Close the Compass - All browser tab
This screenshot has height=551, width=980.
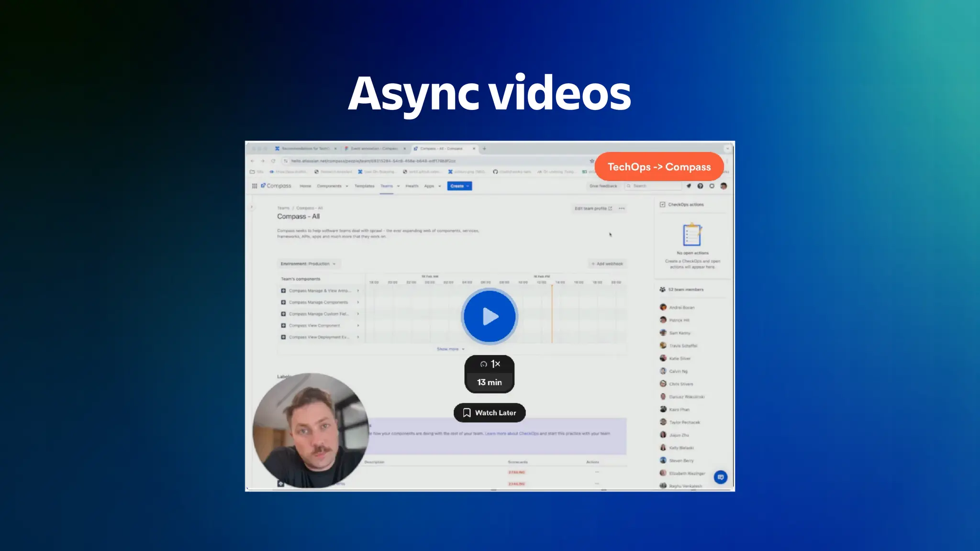point(474,148)
